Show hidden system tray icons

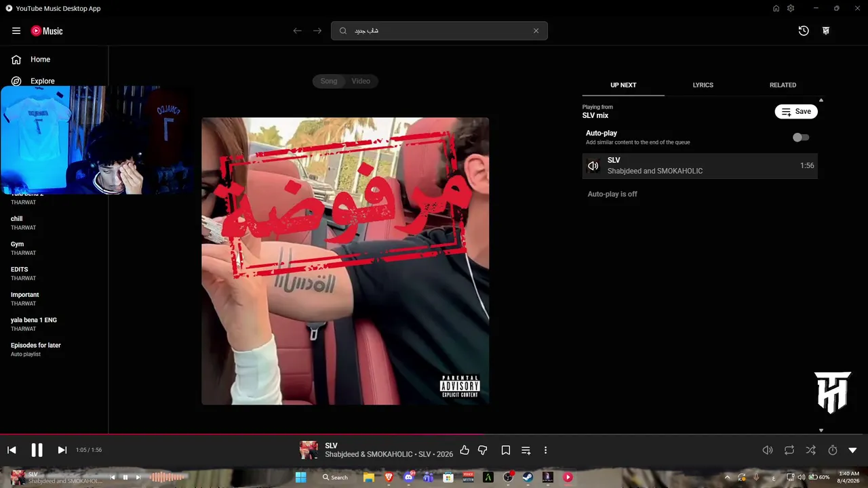pyautogui.click(x=728, y=477)
